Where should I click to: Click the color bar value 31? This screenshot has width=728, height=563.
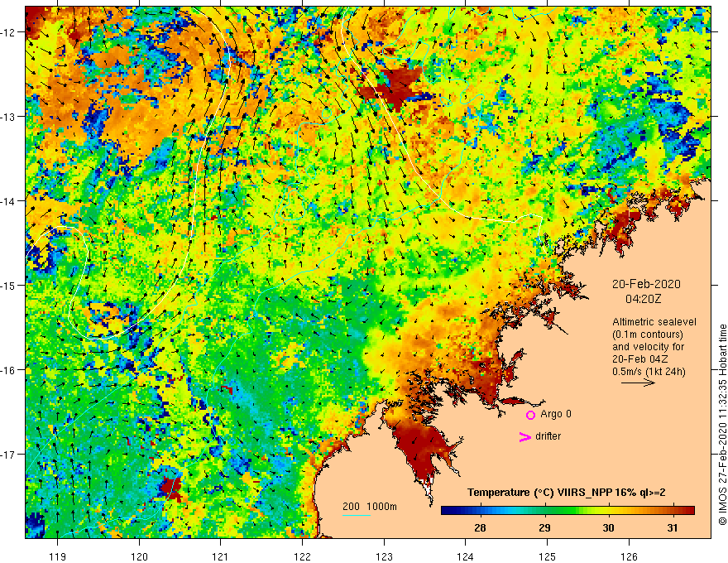[x=673, y=527]
